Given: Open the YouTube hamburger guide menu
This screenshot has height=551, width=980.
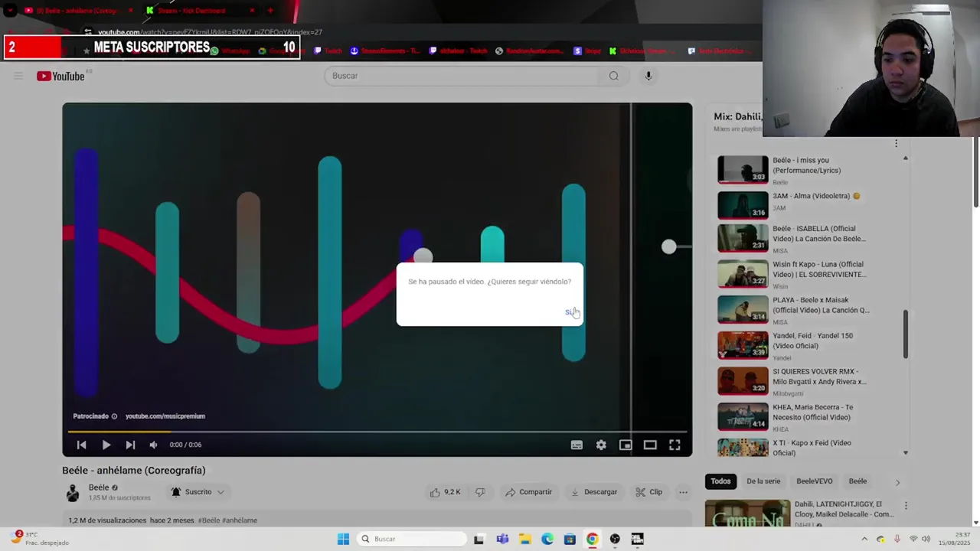Looking at the screenshot, I should (18, 76).
